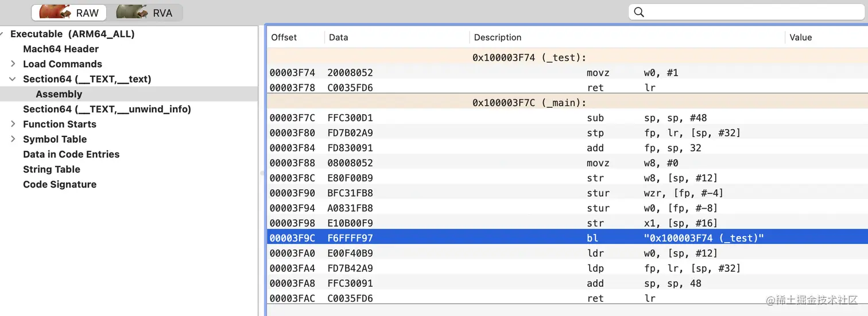This screenshot has height=316, width=868.
Task: Select row at offset 00003F90
Action: [x=567, y=193]
